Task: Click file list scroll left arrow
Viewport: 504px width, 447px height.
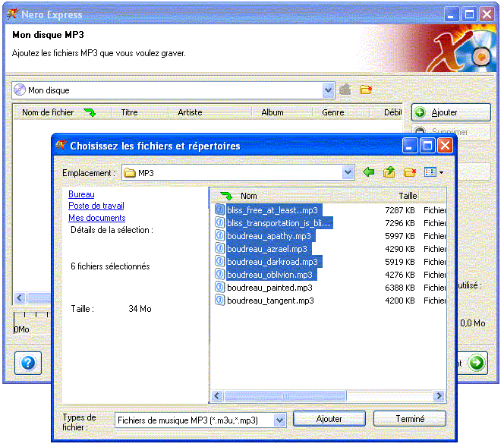Action: click(217, 395)
